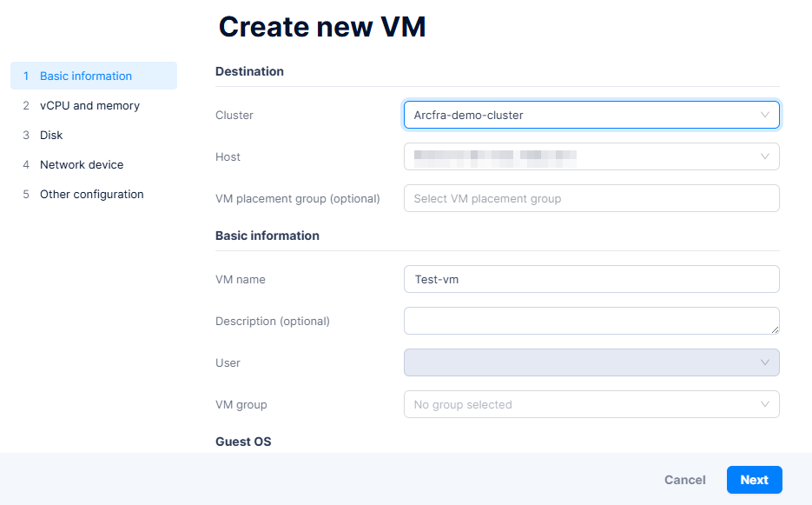Click the Select VM placement group field

pos(591,198)
